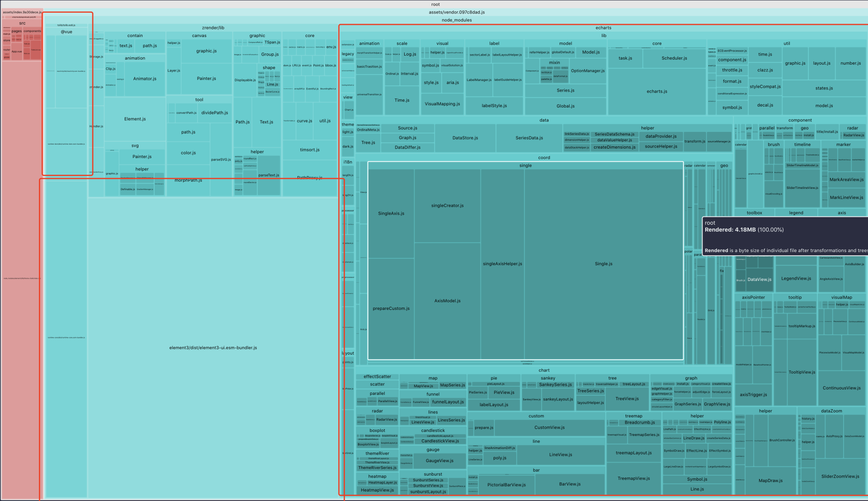
Task: Click the node_modules group header
Action: click(457, 20)
